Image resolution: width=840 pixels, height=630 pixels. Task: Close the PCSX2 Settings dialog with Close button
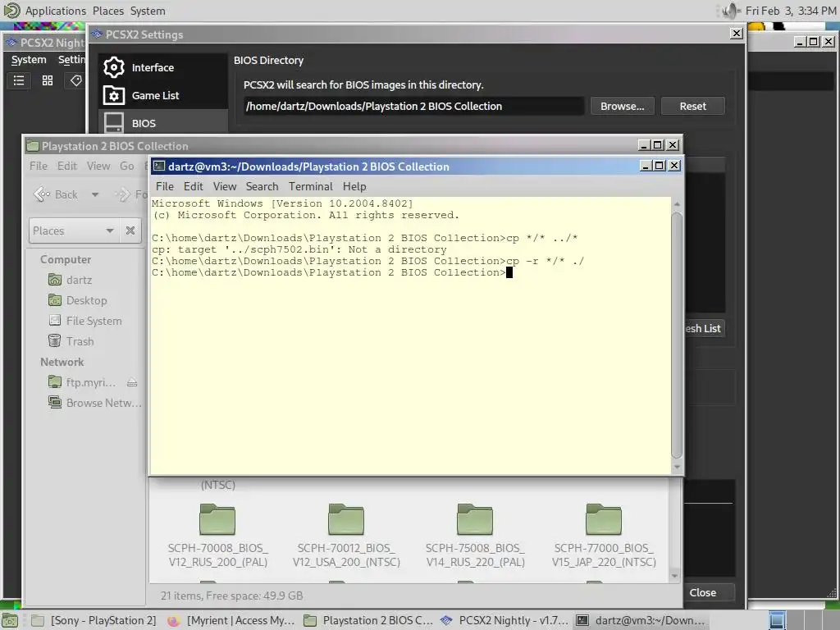click(x=709, y=592)
